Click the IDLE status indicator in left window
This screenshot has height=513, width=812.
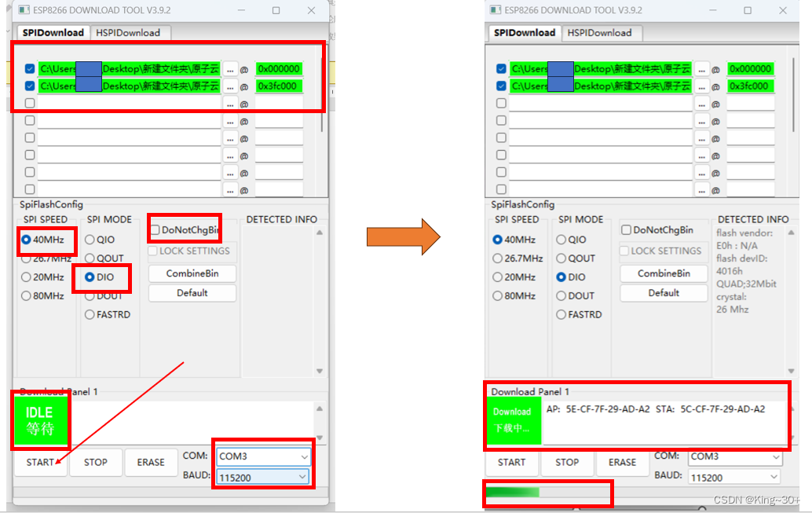(x=41, y=420)
